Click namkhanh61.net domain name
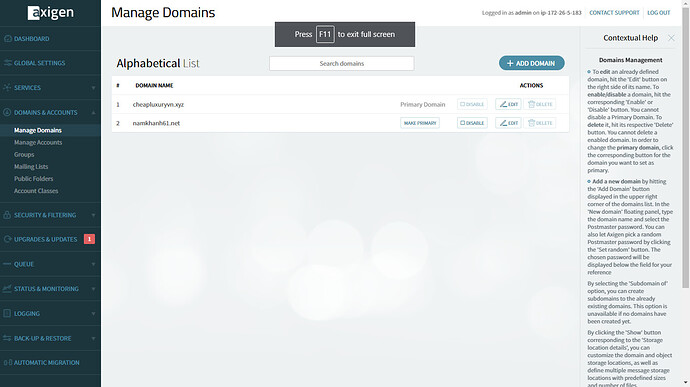This screenshot has width=690, height=387. (x=156, y=123)
